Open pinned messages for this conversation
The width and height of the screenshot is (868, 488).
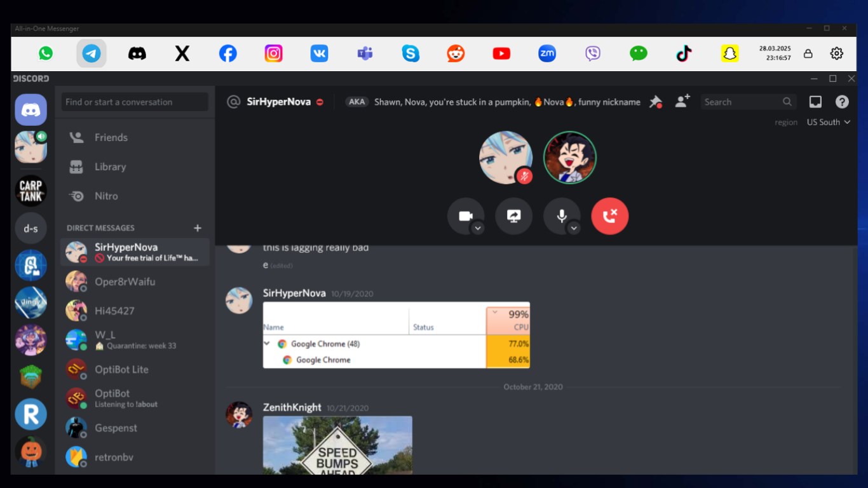coord(656,102)
